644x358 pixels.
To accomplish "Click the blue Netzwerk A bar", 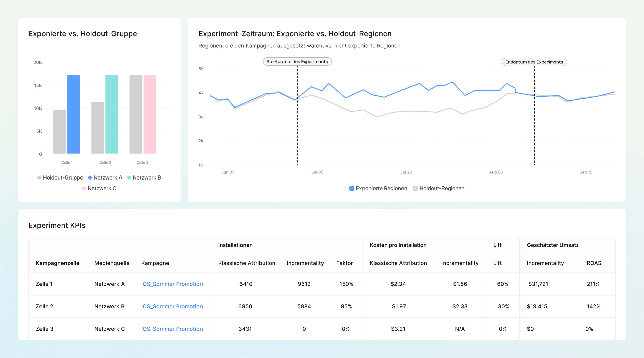I will (x=73, y=114).
